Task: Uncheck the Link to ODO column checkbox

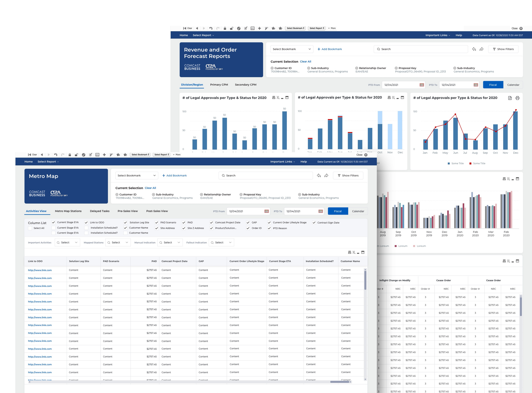Action: click(86, 222)
